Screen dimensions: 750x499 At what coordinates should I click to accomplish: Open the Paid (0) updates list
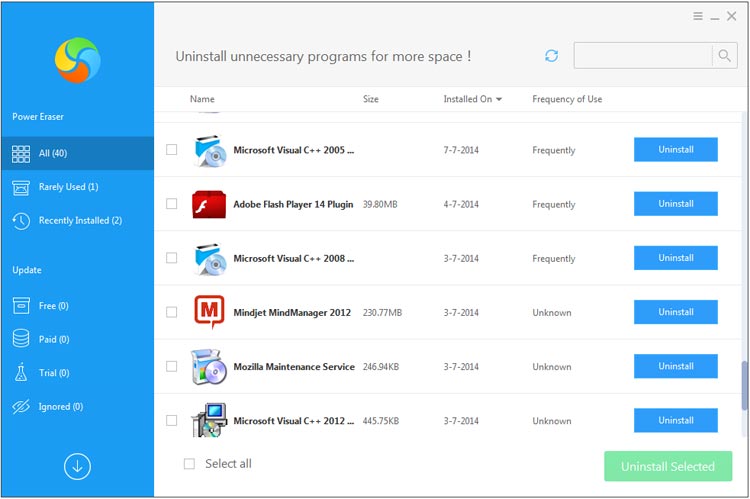(77, 339)
